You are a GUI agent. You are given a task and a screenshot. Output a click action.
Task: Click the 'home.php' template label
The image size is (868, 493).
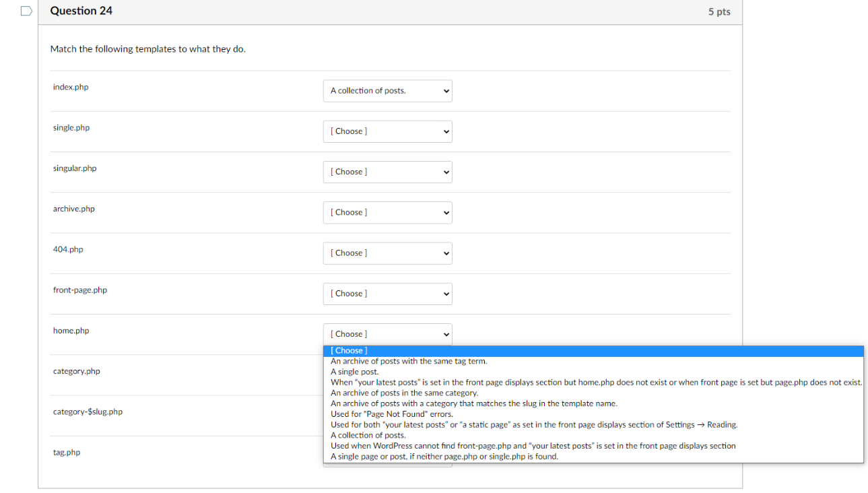click(71, 331)
